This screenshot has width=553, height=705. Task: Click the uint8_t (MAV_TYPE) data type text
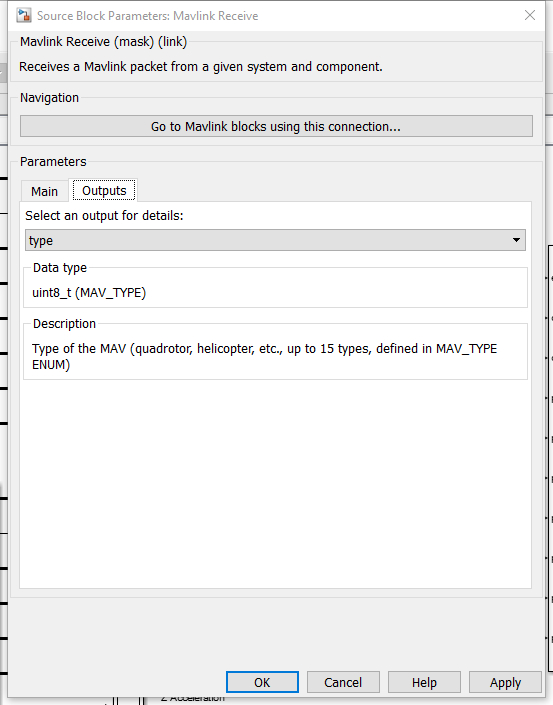(89, 293)
